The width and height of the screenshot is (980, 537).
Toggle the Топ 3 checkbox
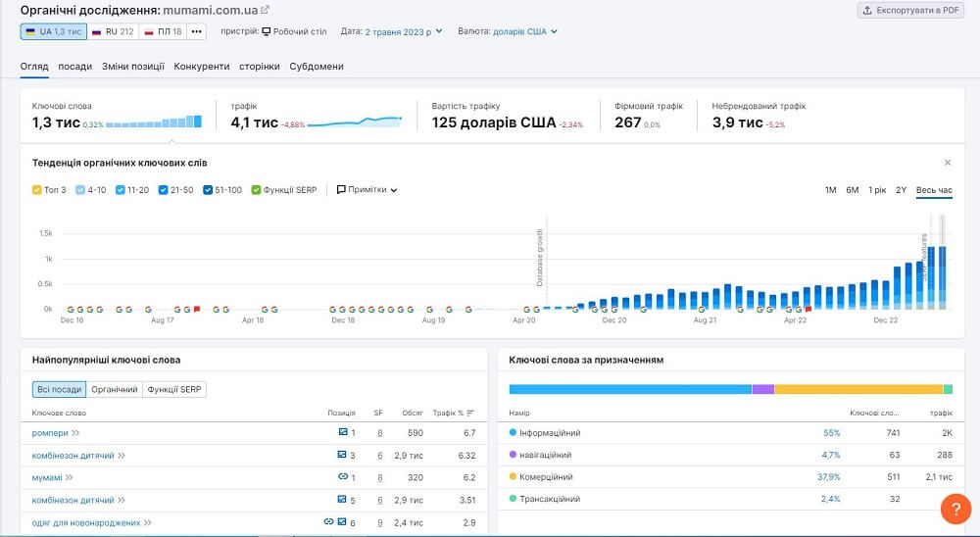(37, 190)
